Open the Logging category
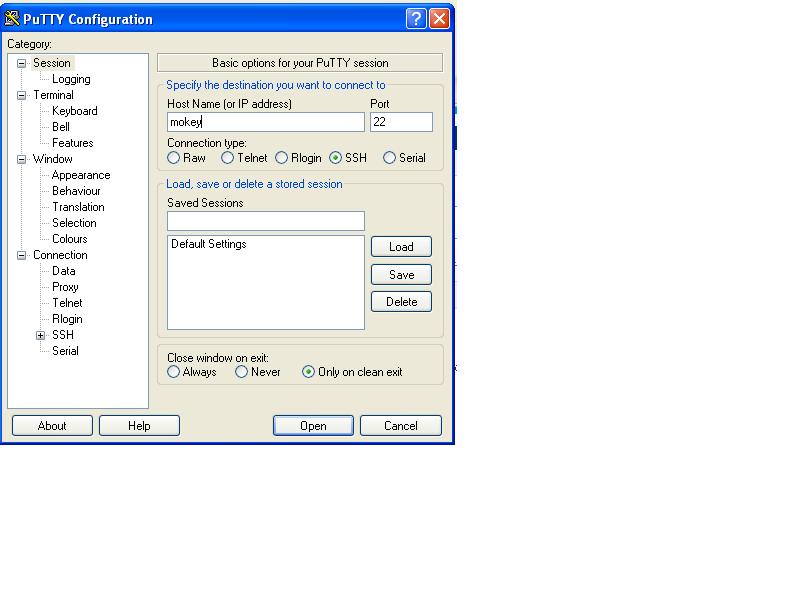This screenshot has height=600, width=800. pos(71,79)
